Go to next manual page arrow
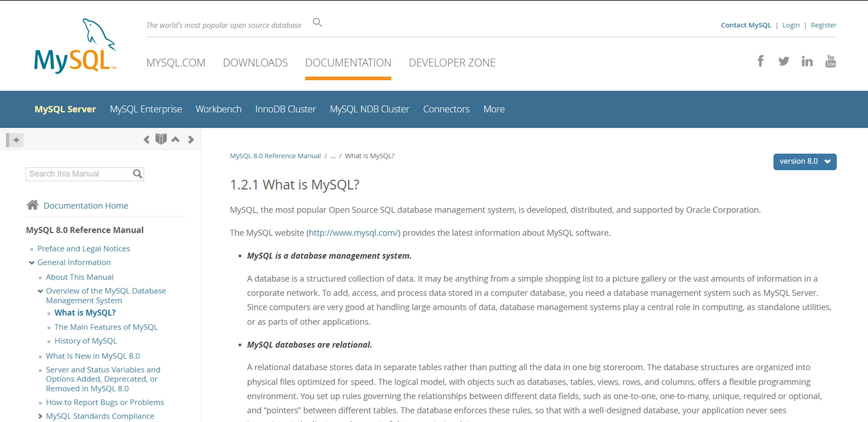 (191, 139)
